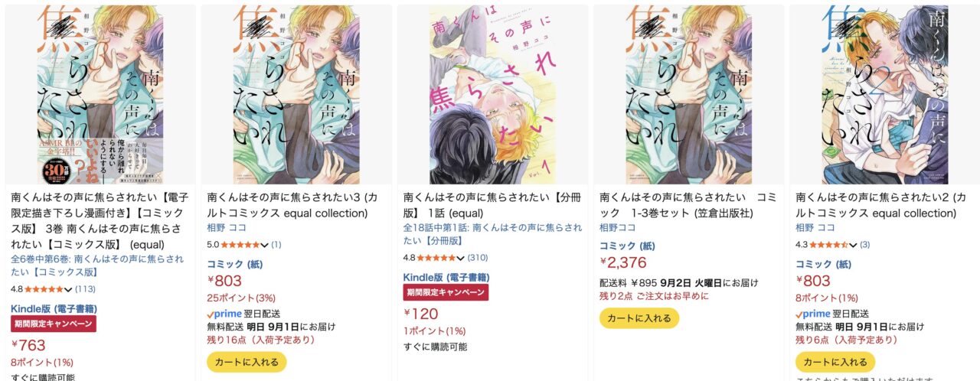
Task: Expand rating breakdown for the 310-review item
Action: (x=461, y=258)
